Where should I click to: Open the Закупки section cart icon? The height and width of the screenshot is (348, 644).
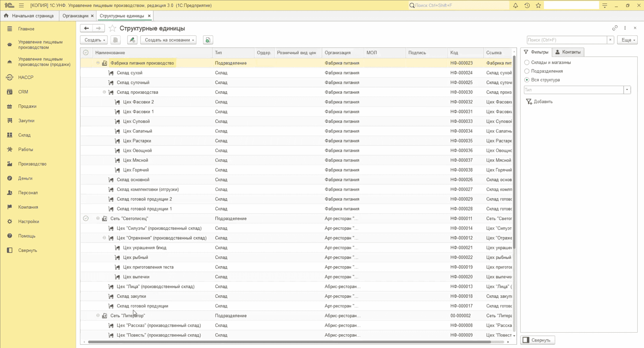click(10, 120)
